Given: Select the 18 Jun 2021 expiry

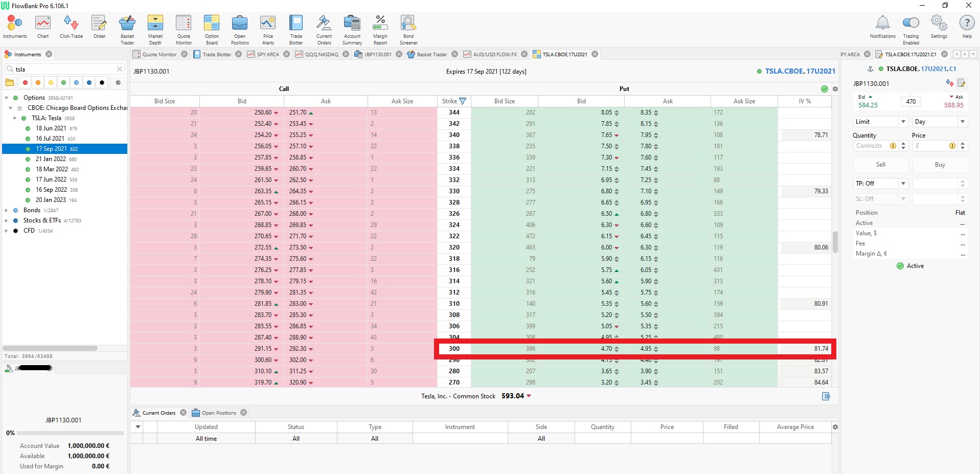Looking at the screenshot, I should [51, 128].
